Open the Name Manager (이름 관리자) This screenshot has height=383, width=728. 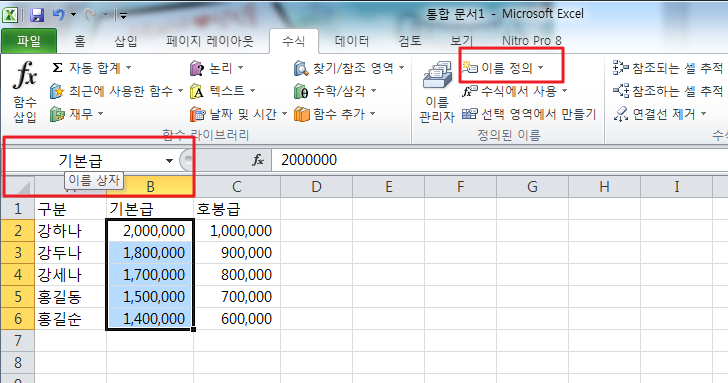pyautogui.click(x=436, y=92)
